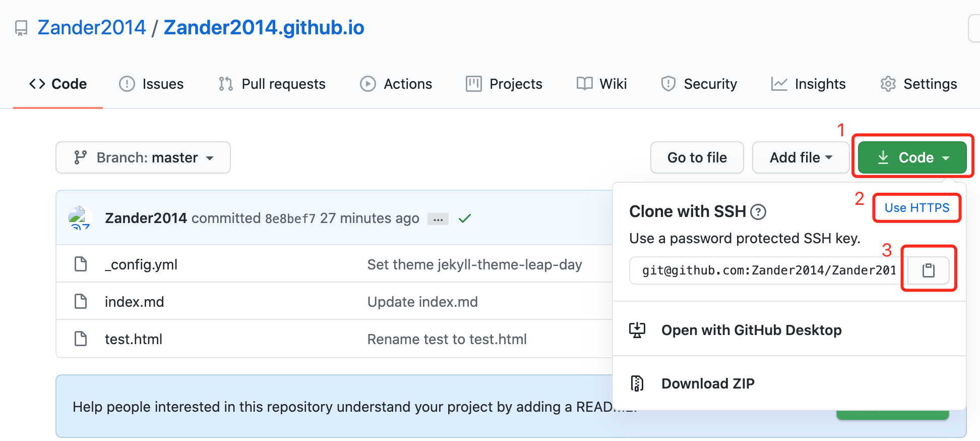Switch clone method via Use HTTPS
Image resolution: width=980 pixels, height=441 pixels.
(x=916, y=208)
